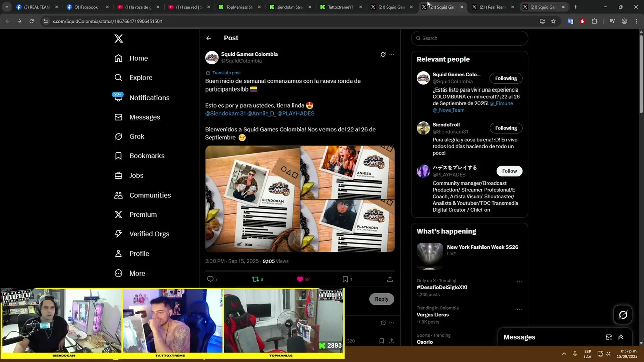Click the Grok icon on the post header
The image size is (644, 362).
pyautogui.click(x=383, y=54)
